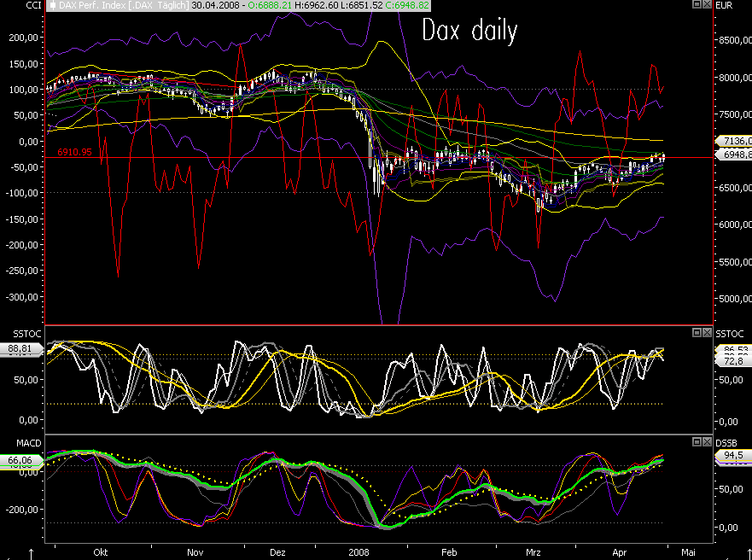Select the DAX Perf. Index title label

point(124,6)
